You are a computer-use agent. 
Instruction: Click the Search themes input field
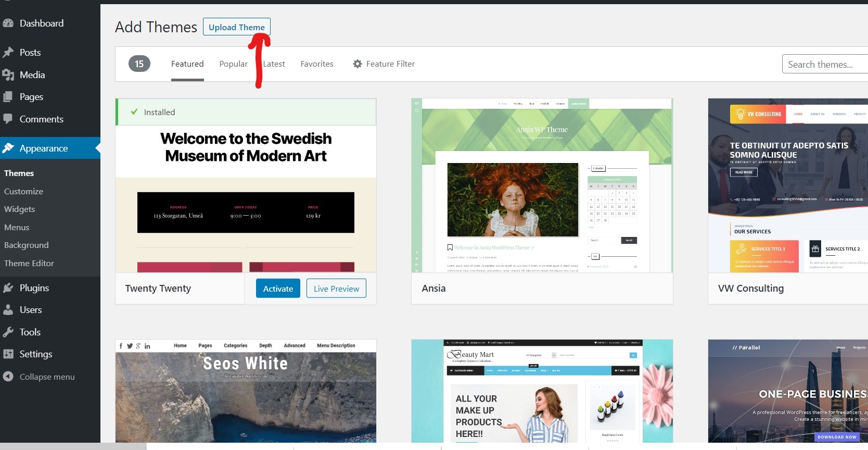tap(825, 65)
